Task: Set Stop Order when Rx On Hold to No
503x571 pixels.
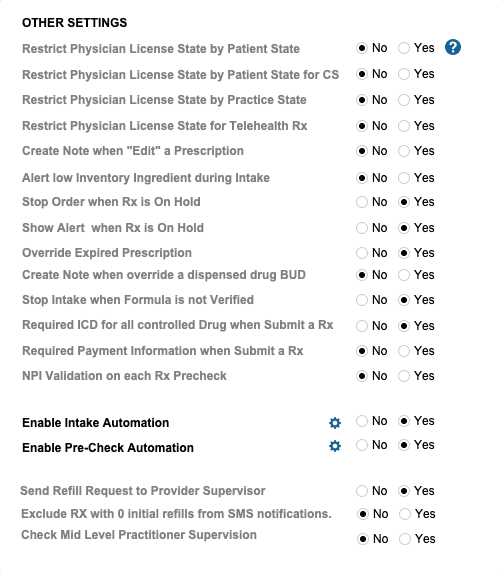Action: [x=362, y=202]
